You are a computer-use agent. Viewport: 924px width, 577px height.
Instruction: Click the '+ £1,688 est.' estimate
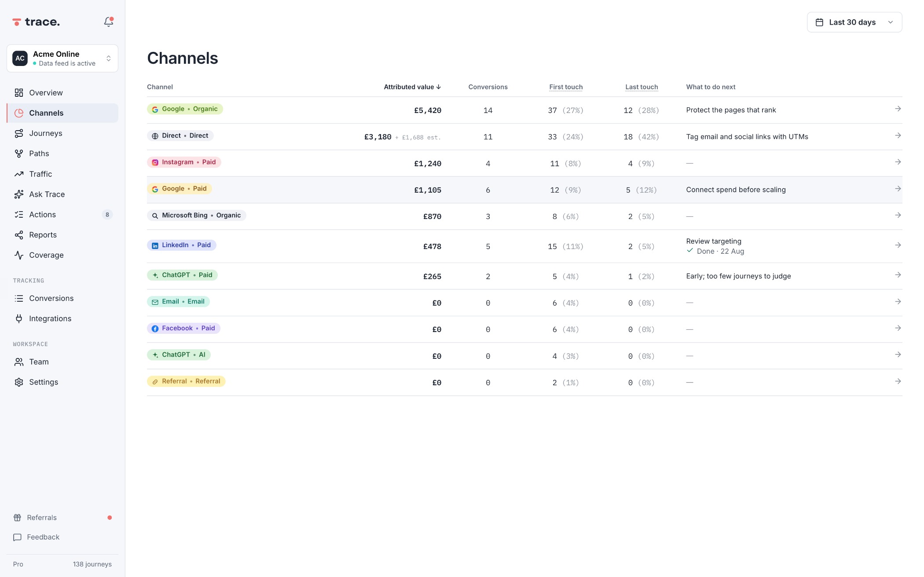418,137
